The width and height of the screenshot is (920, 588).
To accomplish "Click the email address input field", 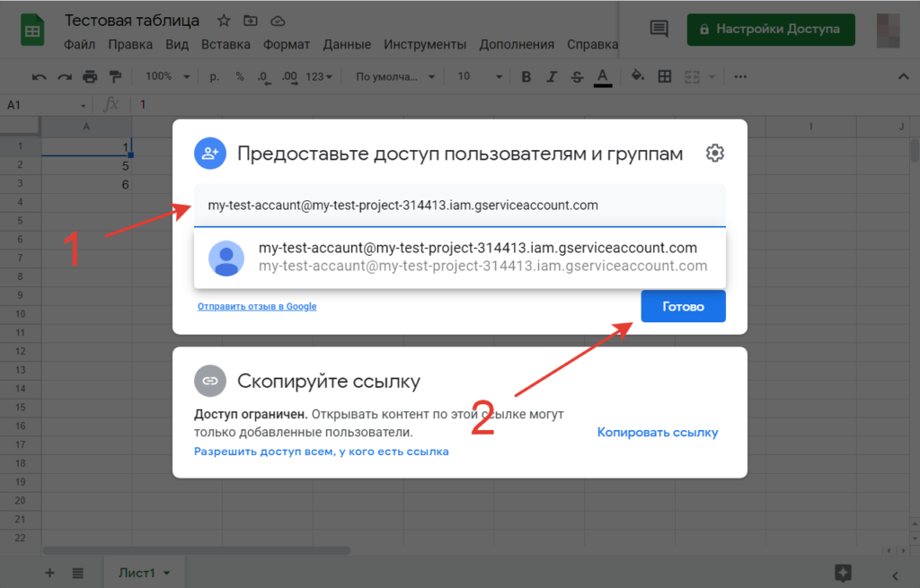I will click(458, 206).
